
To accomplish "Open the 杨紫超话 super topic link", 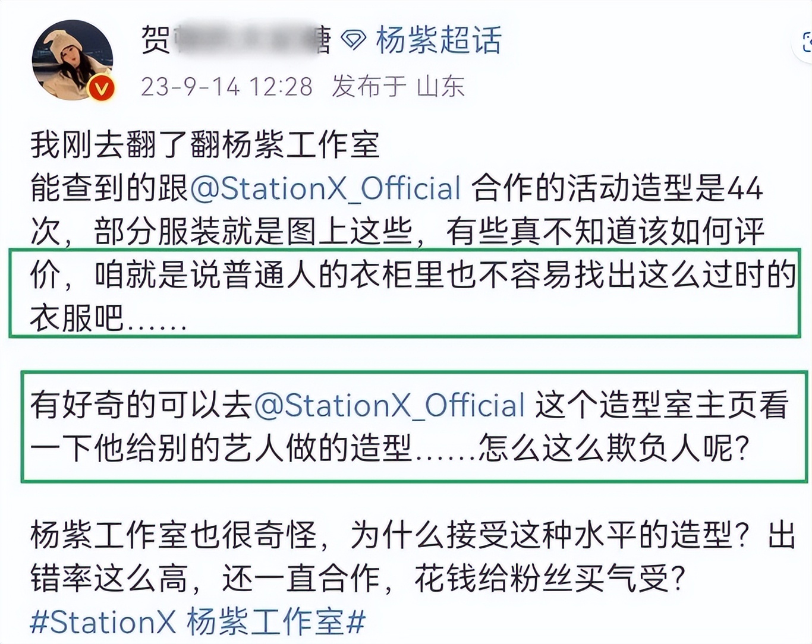I will (x=439, y=41).
